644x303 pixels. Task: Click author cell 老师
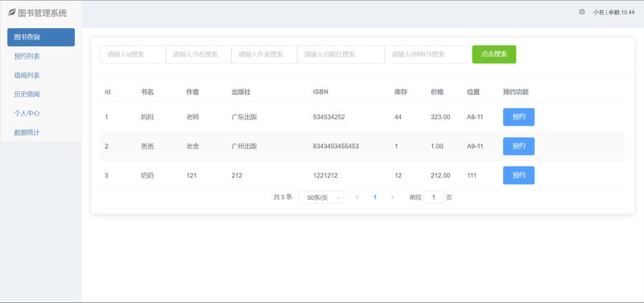tap(192, 117)
